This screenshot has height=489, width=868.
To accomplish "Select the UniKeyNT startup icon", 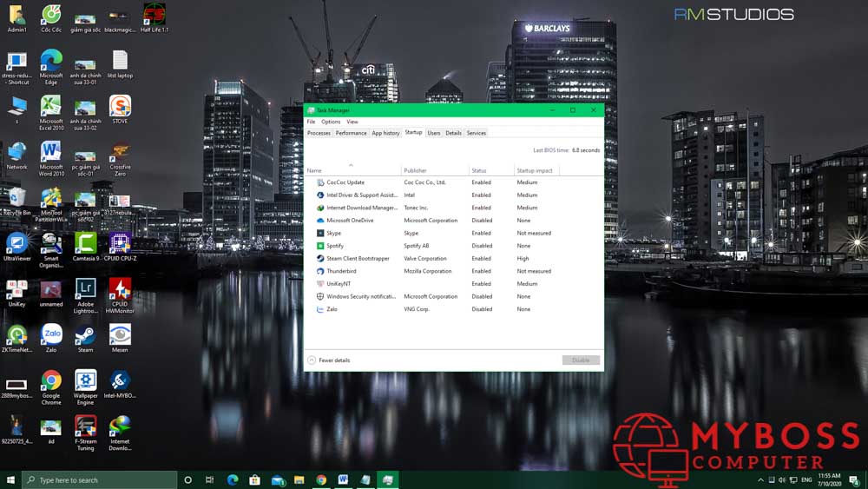I will pos(320,283).
